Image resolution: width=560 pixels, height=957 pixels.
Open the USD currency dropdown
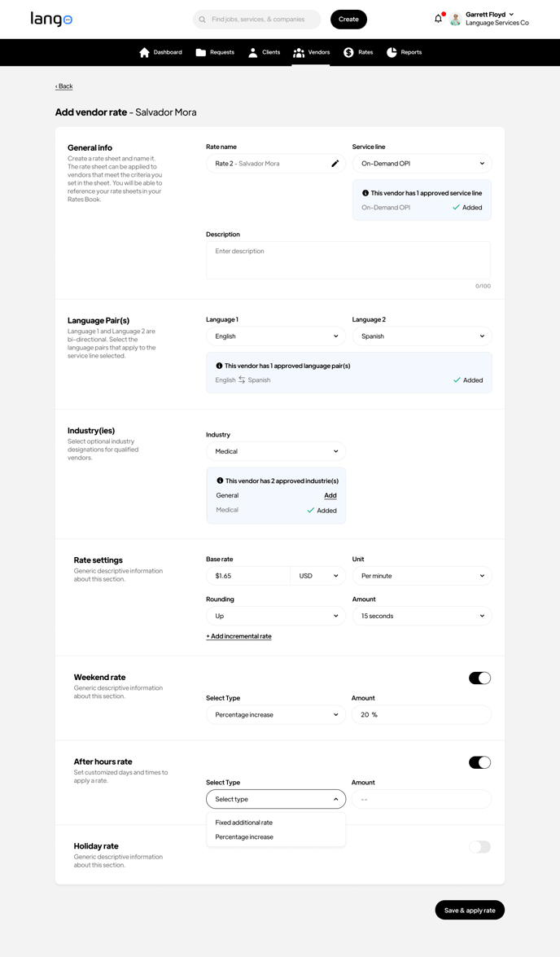[x=317, y=576]
